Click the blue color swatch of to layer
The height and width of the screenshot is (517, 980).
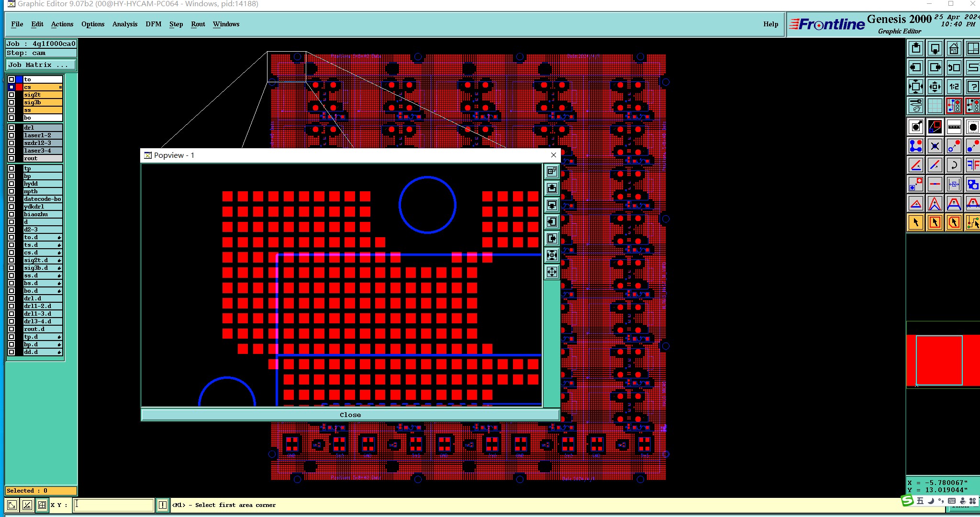tap(19, 79)
